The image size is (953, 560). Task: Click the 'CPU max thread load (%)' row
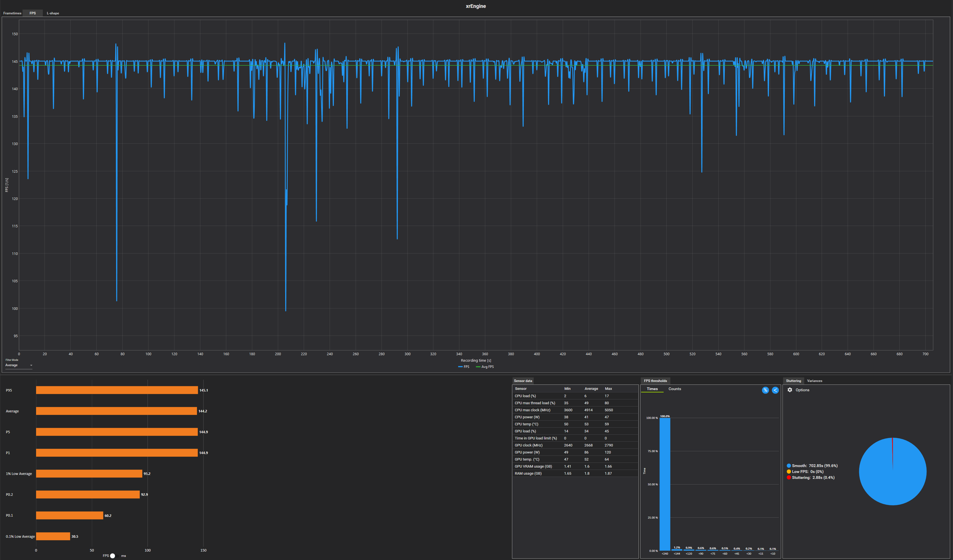[x=575, y=403]
